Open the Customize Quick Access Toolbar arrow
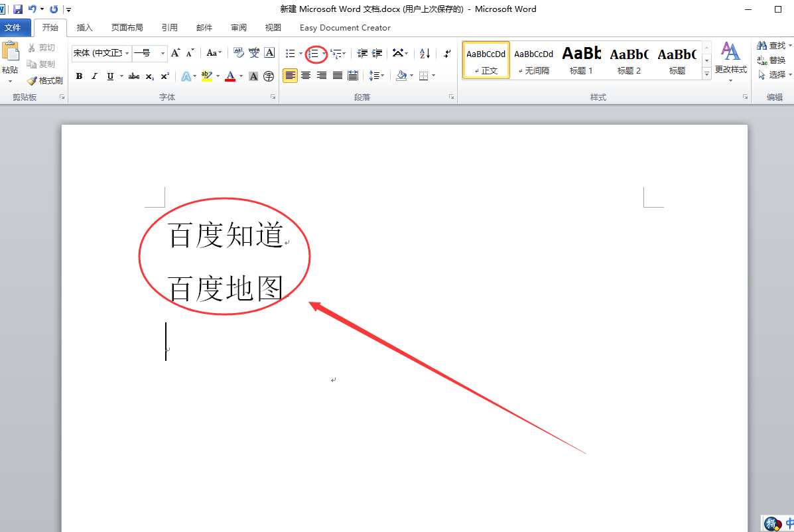Viewport: 794px width, 532px height. point(68,9)
